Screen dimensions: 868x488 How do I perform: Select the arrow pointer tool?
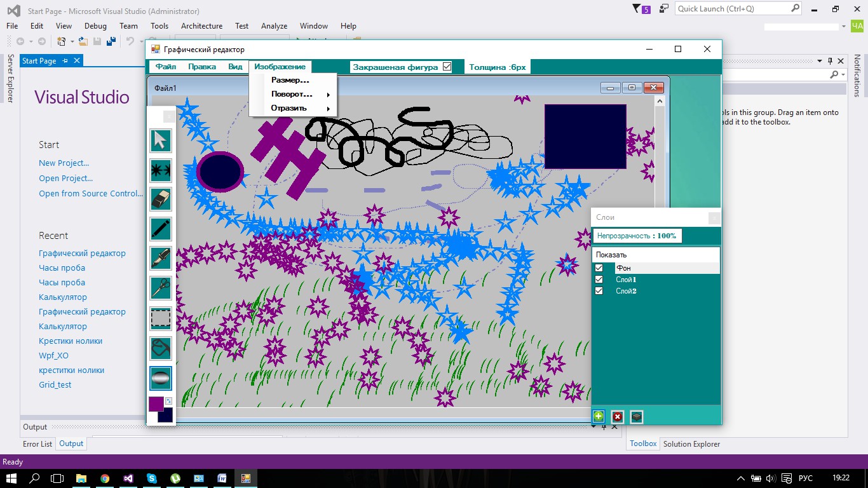click(x=161, y=140)
